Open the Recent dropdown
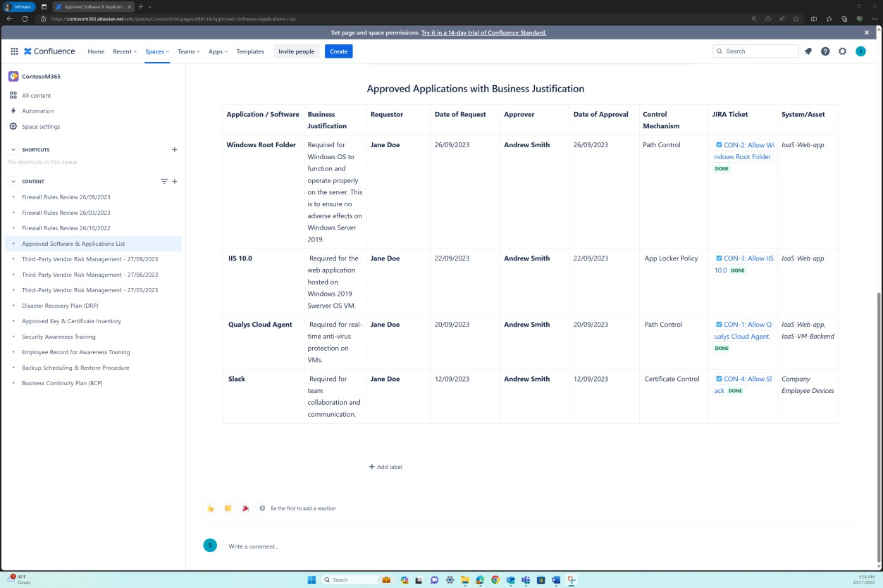This screenshot has width=883, height=588. [x=124, y=51]
